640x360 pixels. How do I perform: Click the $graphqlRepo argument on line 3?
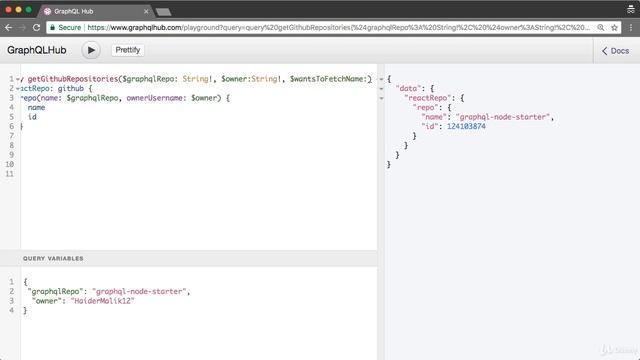click(x=92, y=98)
